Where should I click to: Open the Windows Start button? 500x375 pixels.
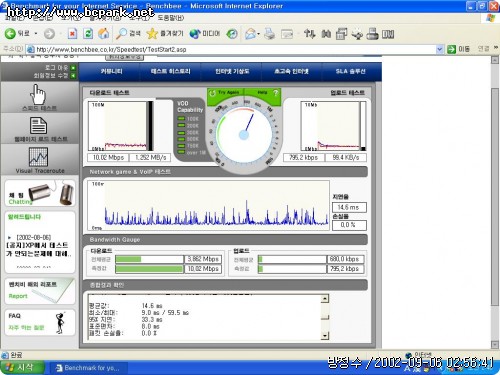point(22,368)
